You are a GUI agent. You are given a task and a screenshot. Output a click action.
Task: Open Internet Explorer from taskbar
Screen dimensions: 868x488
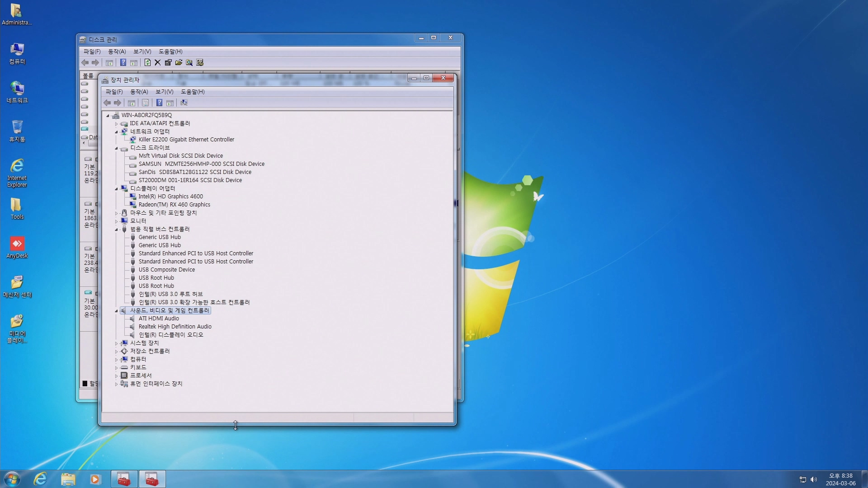(x=40, y=479)
